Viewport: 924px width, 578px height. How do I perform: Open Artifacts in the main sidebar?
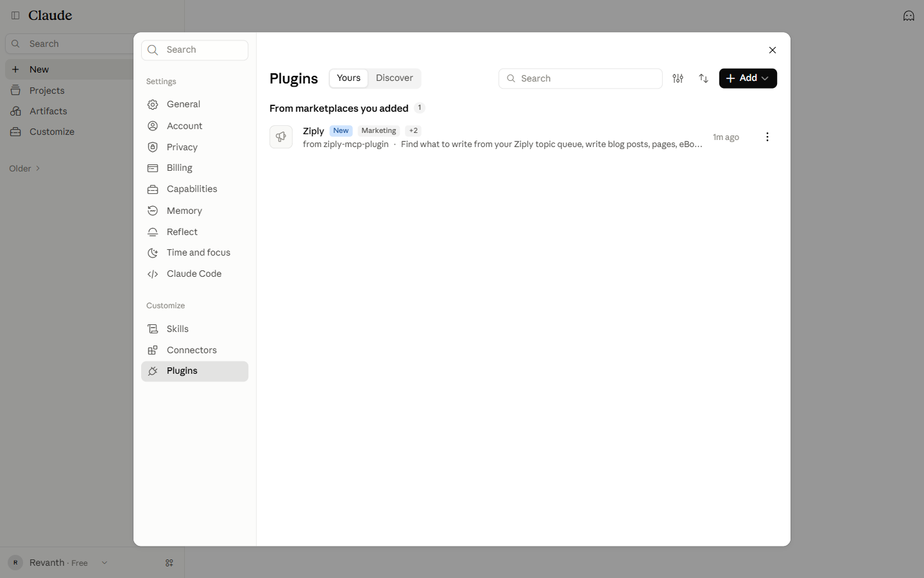tap(69, 111)
